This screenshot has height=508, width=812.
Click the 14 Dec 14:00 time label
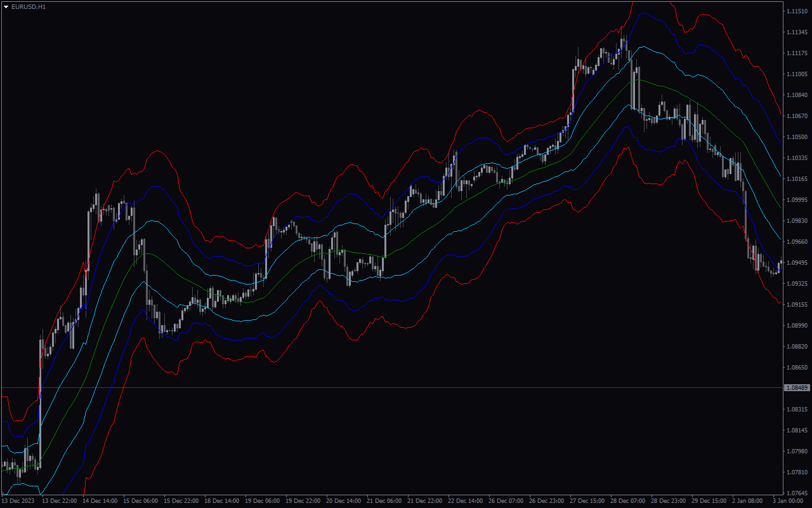coord(100,501)
